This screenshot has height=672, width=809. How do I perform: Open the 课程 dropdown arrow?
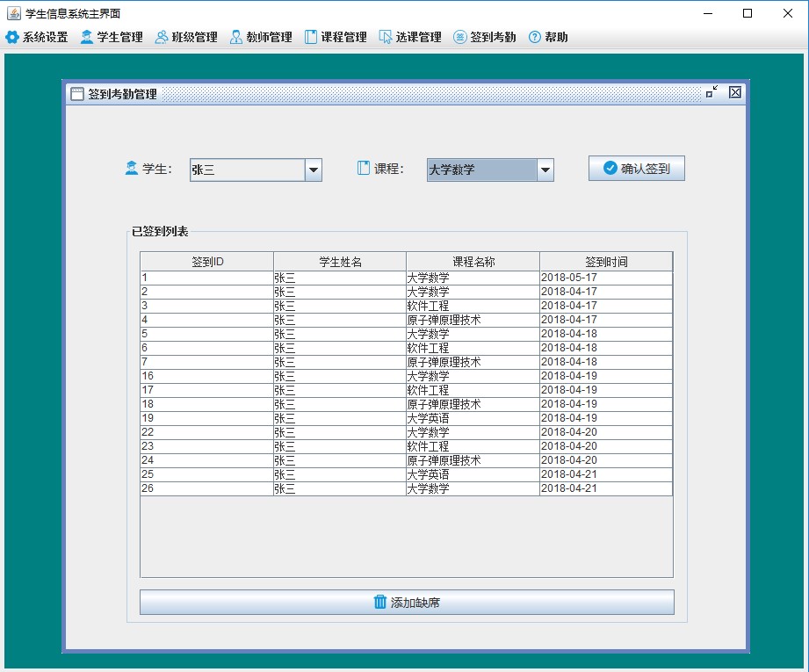point(545,170)
